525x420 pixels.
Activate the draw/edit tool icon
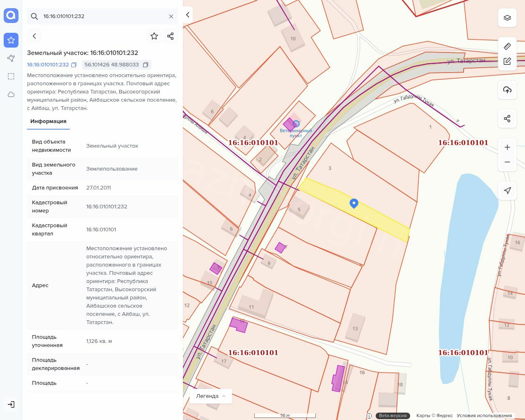pos(507,61)
